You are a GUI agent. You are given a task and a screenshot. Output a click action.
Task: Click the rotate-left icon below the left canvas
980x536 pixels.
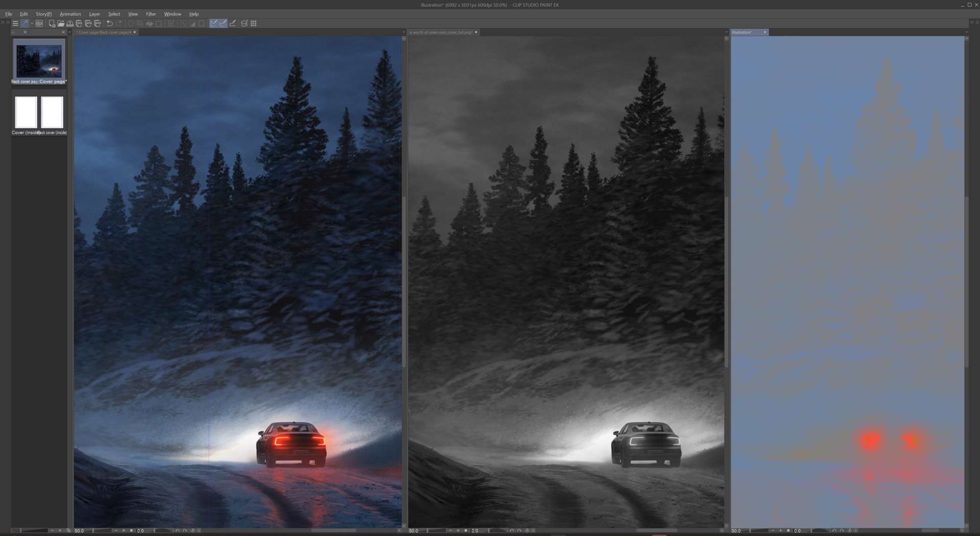(177, 531)
